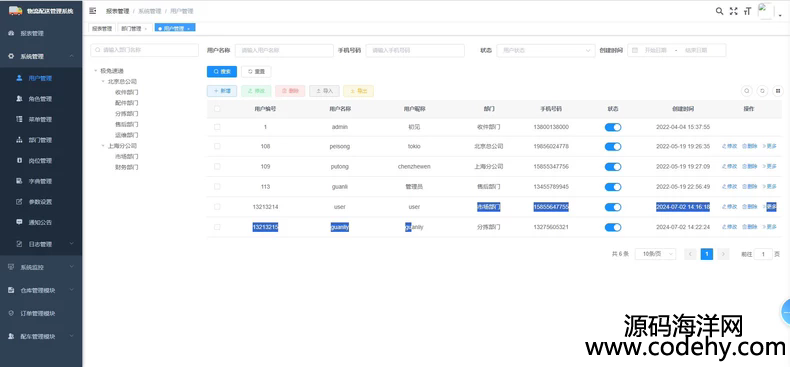Switch to the 部门管理 page tab
Screen dimensions: 790x367
tap(131, 29)
